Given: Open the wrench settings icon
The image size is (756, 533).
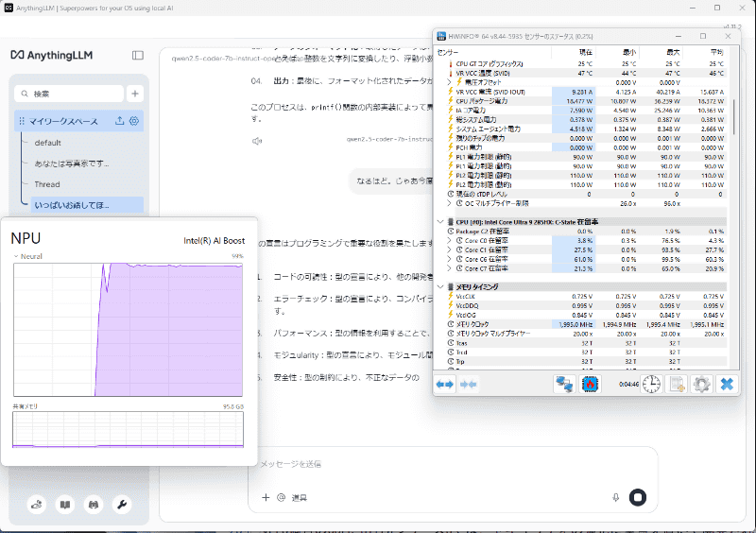Looking at the screenshot, I should [x=122, y=505].
